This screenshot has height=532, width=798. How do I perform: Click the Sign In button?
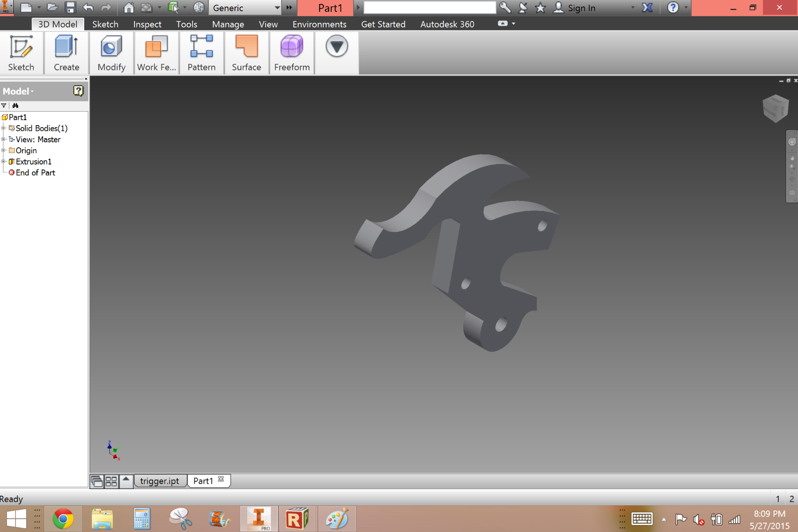[x=574, y=7]
